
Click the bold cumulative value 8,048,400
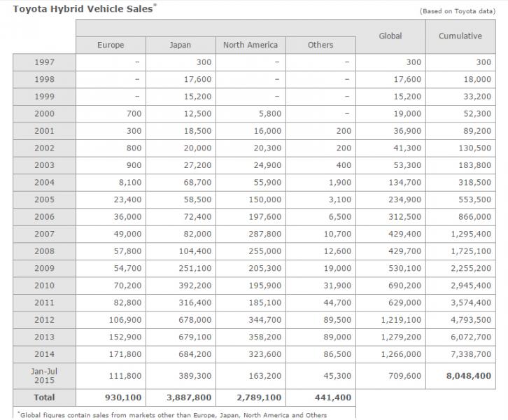coord(467,376)
